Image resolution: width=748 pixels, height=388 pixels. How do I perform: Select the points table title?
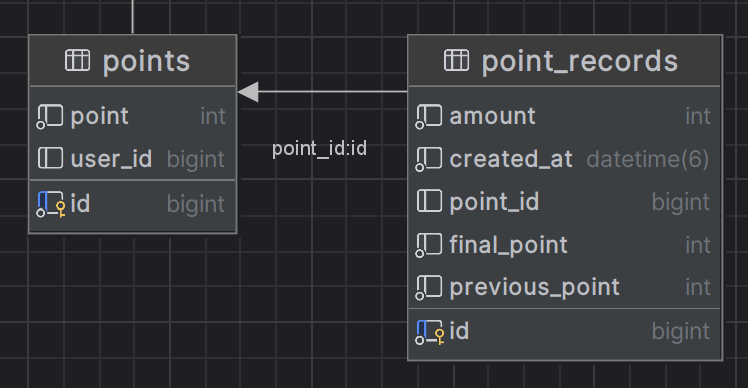pyautogui.click(x=146, y=62)
